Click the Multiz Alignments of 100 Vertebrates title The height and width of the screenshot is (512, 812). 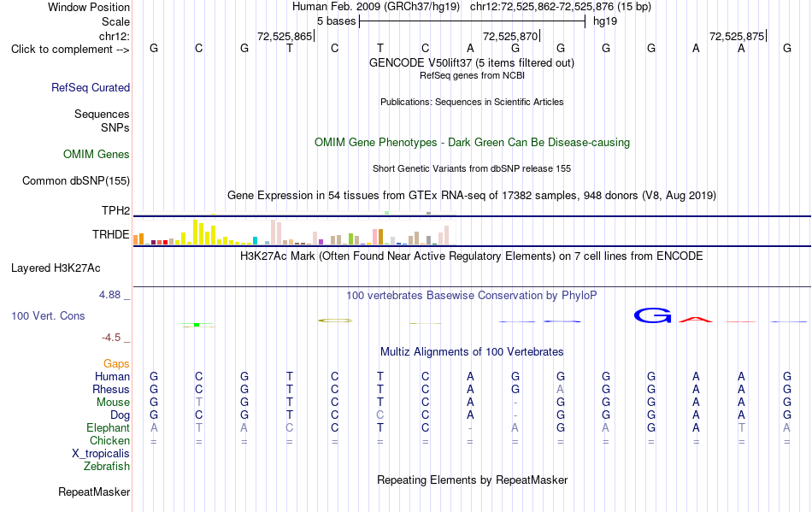click(x=472, y=351)
